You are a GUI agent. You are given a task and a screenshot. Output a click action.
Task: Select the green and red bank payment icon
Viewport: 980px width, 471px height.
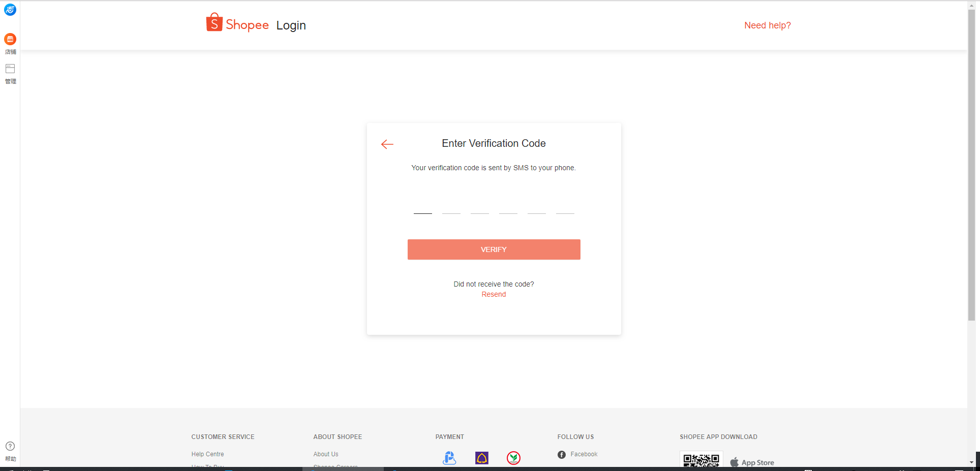click(514, 458)
